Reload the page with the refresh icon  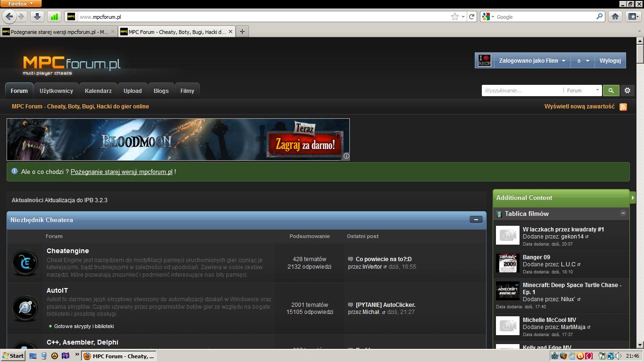point(471,16)
